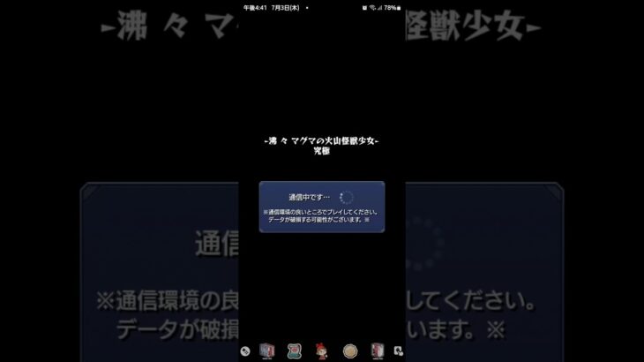Click the データが破損する可能性 warning line

(x=318, y=220)
